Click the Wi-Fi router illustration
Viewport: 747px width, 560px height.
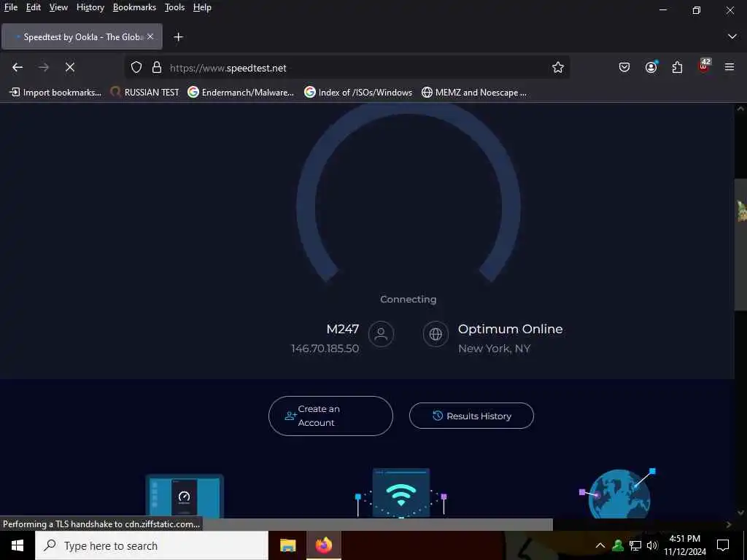400,494
